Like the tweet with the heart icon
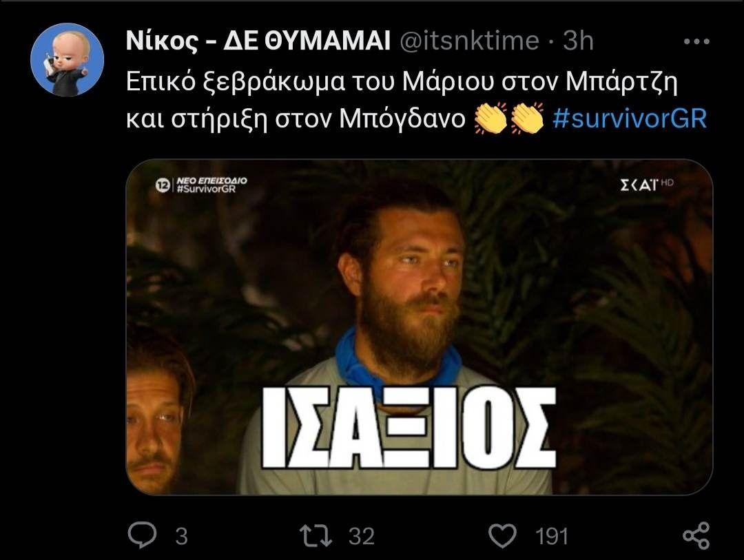The width and height of the screenshot is (744, 560). 502,536
